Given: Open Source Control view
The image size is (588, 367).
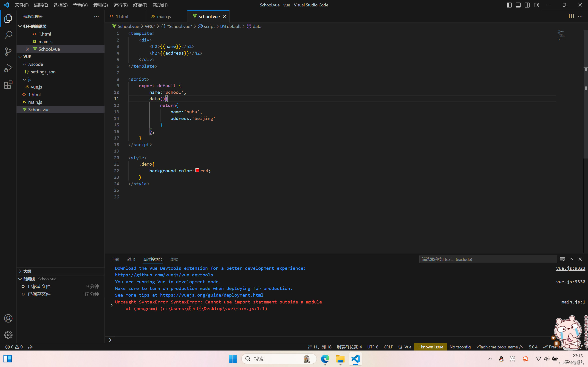Looking at the screenshot, I should tap(8, 51).
